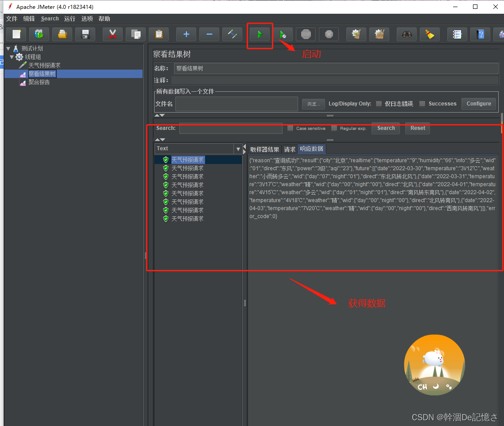Save the test plan with floppy icon
This screenshot has height=426, width=504.
[x=85, y=34]
